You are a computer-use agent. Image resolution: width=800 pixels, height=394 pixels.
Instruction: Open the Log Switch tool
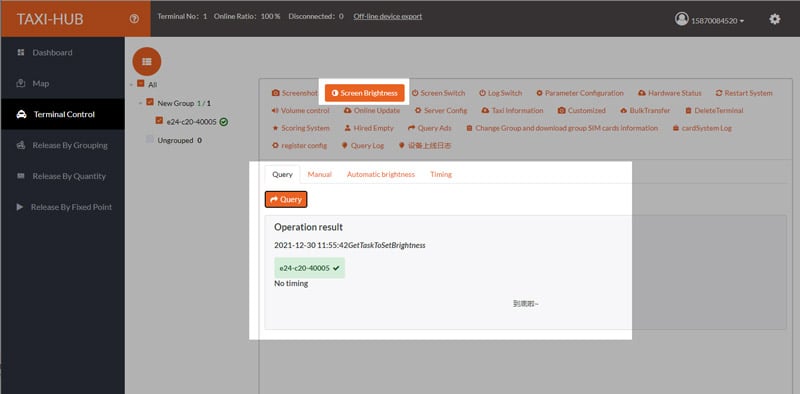pos(501,93)
